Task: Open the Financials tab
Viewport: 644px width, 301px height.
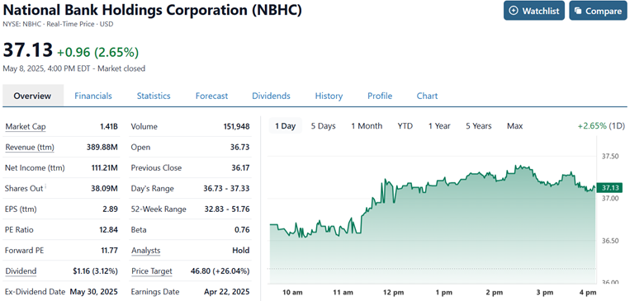Action: click(x=93, y=96)
